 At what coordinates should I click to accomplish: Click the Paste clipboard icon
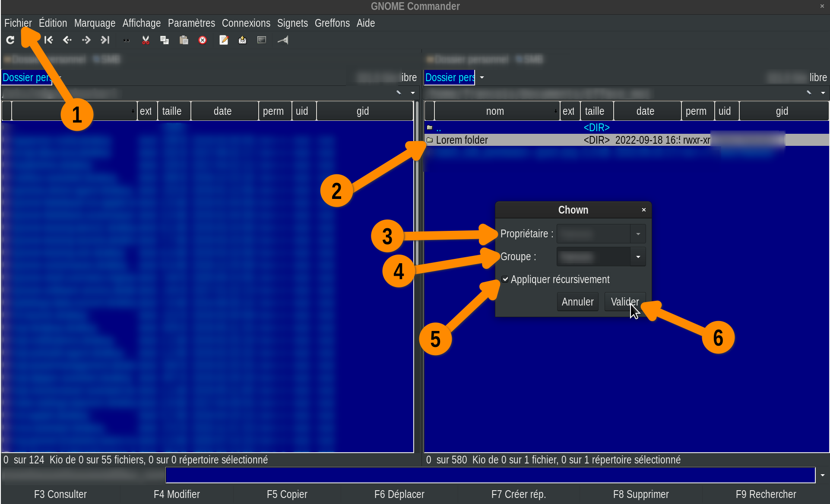click(184, 40)
